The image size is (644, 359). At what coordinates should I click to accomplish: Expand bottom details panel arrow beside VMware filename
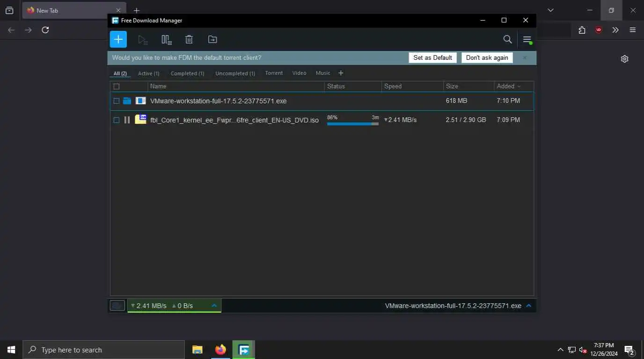529,306
